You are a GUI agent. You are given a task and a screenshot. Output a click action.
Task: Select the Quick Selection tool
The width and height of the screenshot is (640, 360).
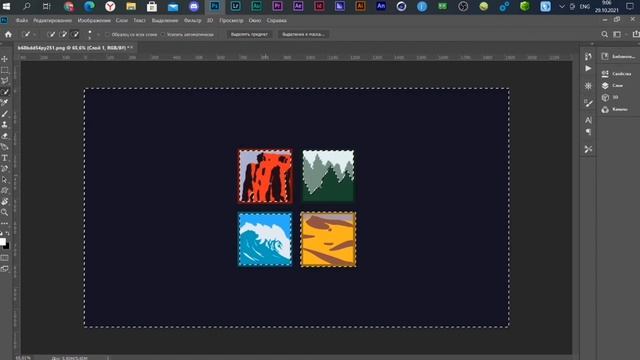click(x=4, y=92)
